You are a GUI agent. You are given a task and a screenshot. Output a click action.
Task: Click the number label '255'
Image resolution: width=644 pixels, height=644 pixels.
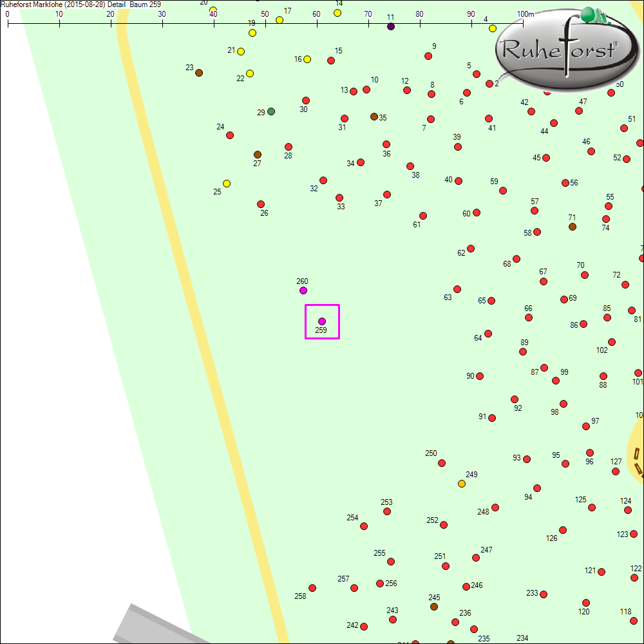coord(379,553)
